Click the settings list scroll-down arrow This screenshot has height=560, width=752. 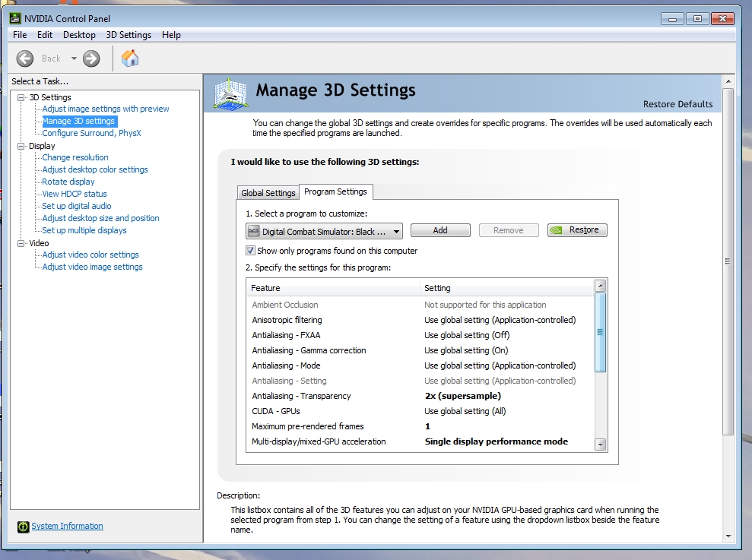(601, 445)
